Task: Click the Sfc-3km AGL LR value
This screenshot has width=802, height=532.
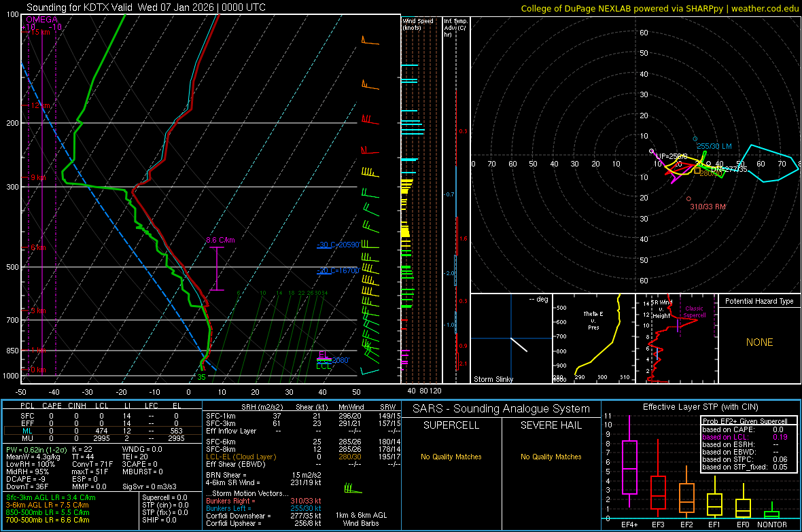Action: click(x=51, y=497)
